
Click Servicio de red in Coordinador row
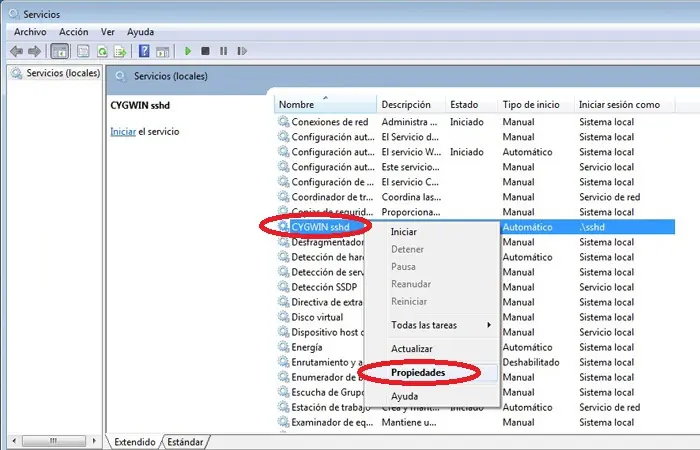click(x=609, y=197)
